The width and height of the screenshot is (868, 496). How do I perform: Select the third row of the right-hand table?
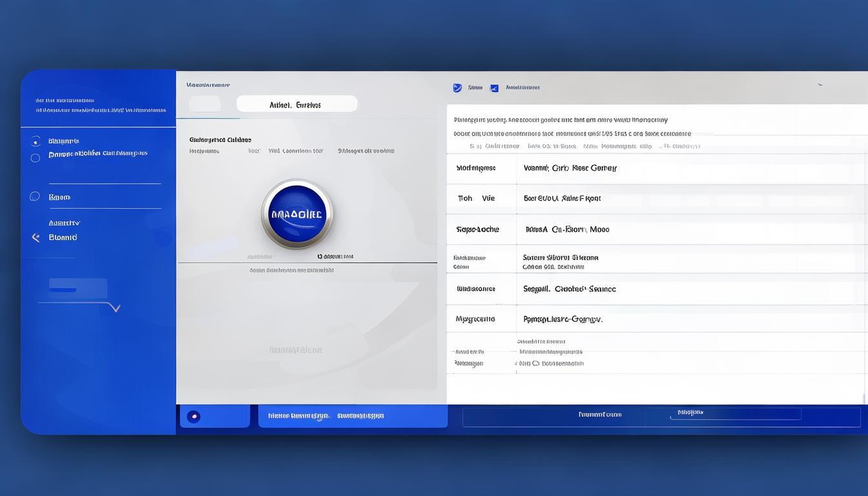point(657,229)
